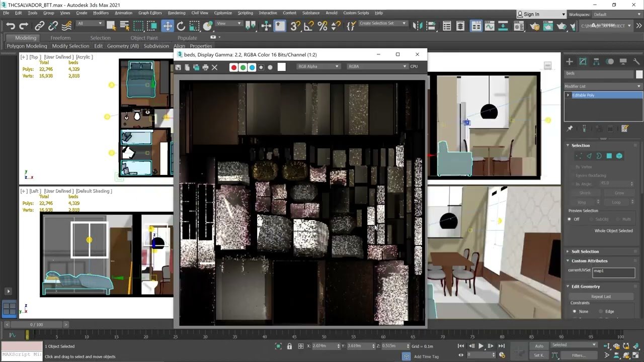The image size is (644, 362).
Task: Open the RGB Alpha channel dropdown
Action: pyautogui.click(x=318, y=66)
